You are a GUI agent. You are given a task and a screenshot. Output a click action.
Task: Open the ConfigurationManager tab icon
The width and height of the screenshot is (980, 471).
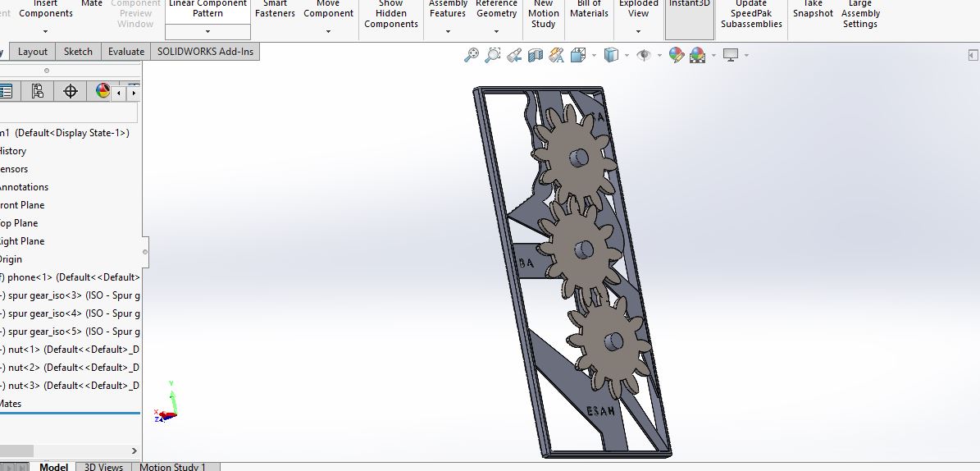(37, 91)
